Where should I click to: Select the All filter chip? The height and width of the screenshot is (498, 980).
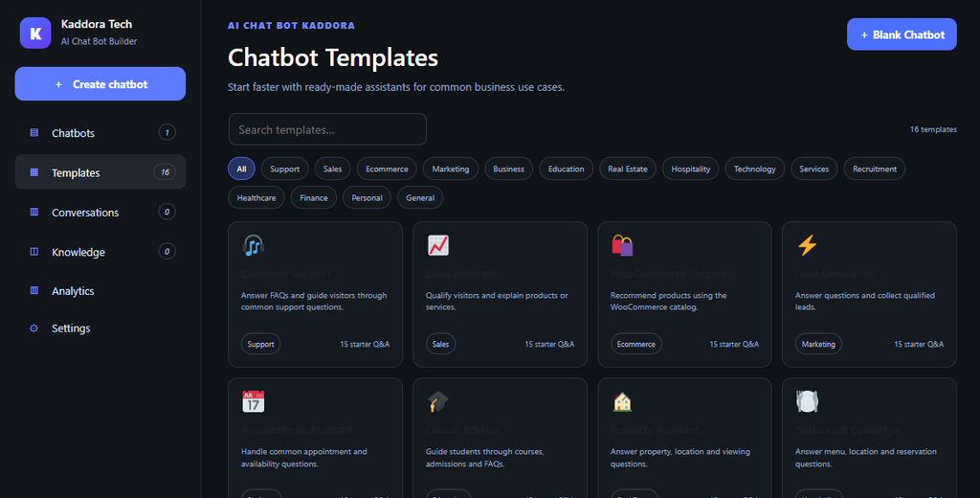pyautogui.click(x=241, y=169)
